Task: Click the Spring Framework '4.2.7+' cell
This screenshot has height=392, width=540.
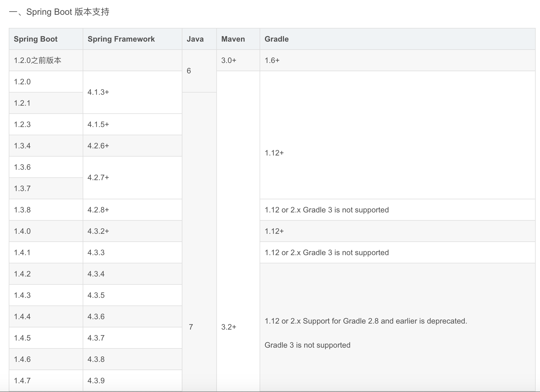Action: (133, 178)
